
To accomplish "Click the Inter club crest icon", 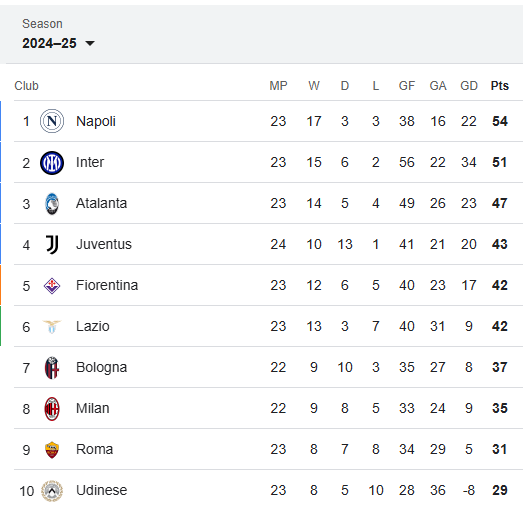I will click(52, 163).
